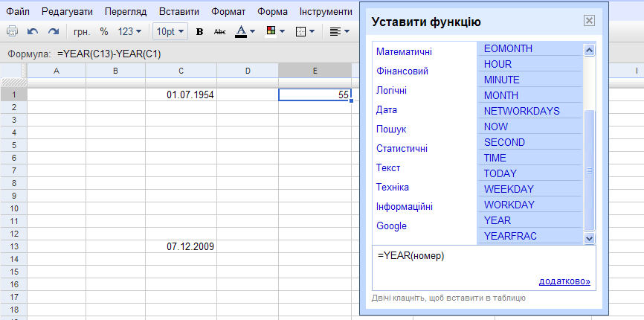Viewport: 644px width, 320px height.
Task: Select the Google function category
Action: [391, 225]
